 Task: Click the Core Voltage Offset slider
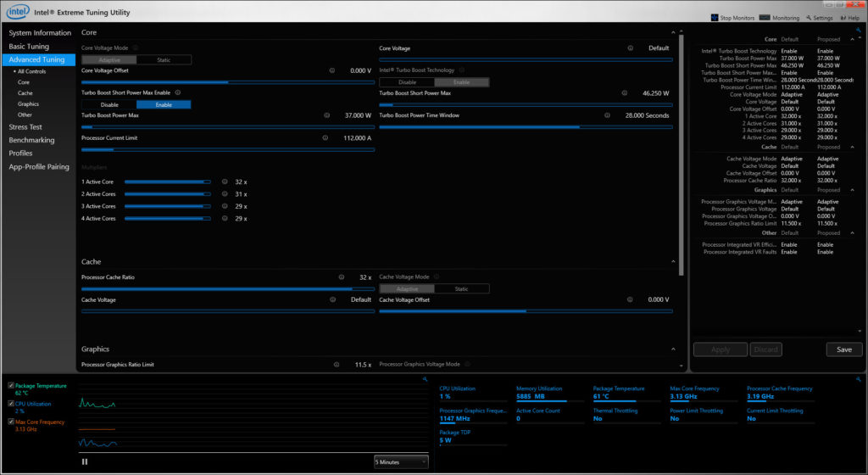(228, 82)
